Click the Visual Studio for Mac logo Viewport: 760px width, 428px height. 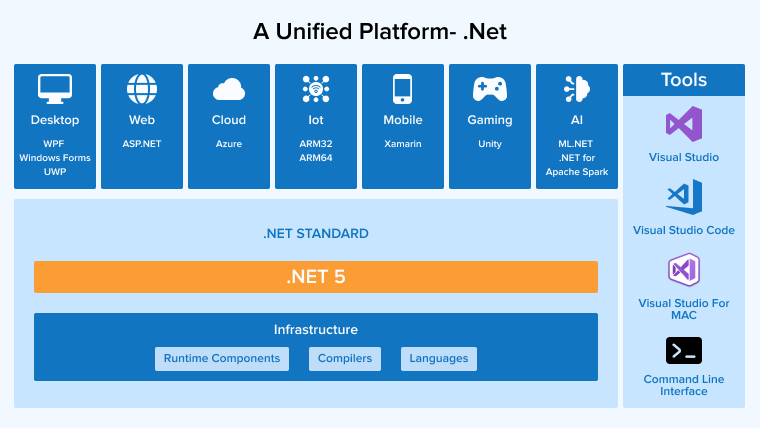click(683, 269)
